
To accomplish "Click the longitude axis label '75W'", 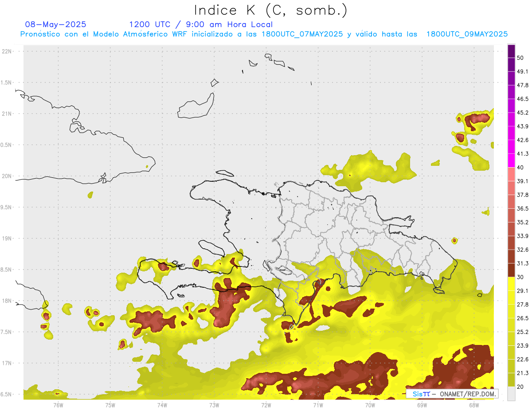I will pyautogui.click(x=110, y=405).
